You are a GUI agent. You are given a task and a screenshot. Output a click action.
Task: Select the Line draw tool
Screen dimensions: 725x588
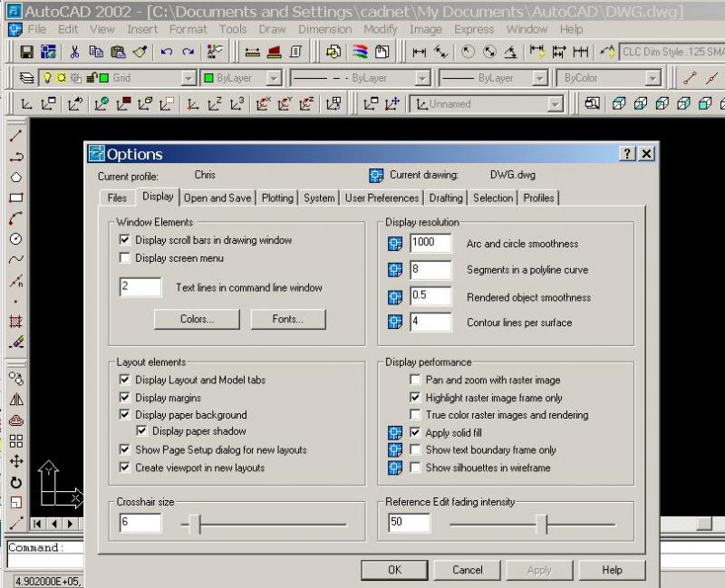point(16,135)
